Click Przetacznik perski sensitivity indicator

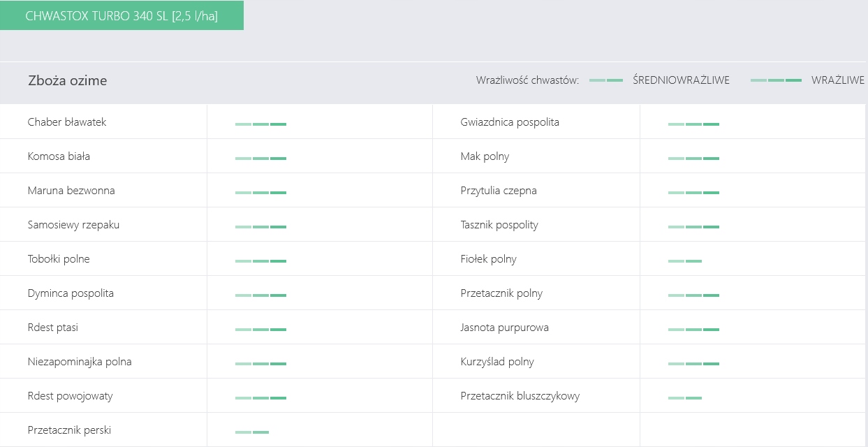point(252,432)
